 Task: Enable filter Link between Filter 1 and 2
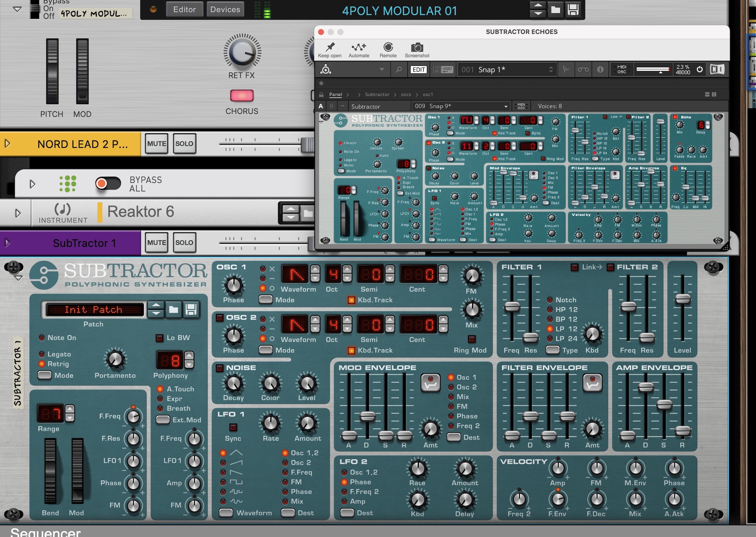[x=574, y=267]
